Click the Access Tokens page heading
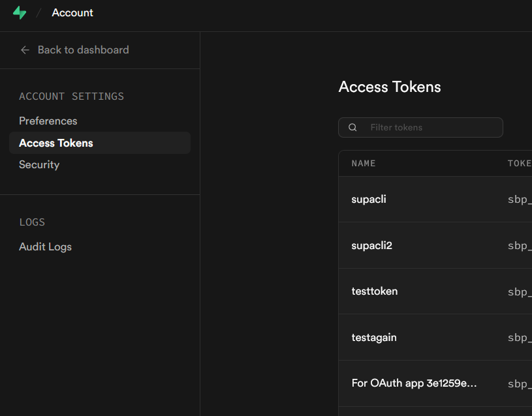 pyautogui.click(x=390, y=87)
